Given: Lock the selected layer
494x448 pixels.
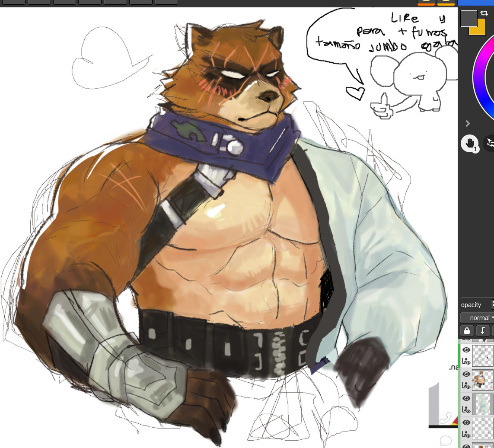Looking at the screenshot, I should [x=467, y=330].
